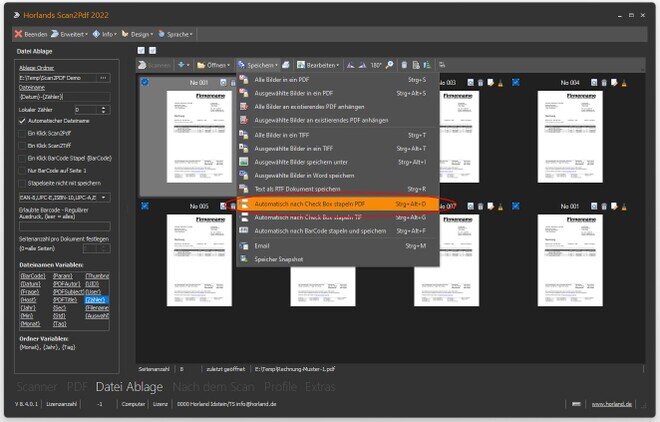Toggle Automatischer Dateiname checkbox
Viewport: 660px width, 422px height.
pos(22,121)
